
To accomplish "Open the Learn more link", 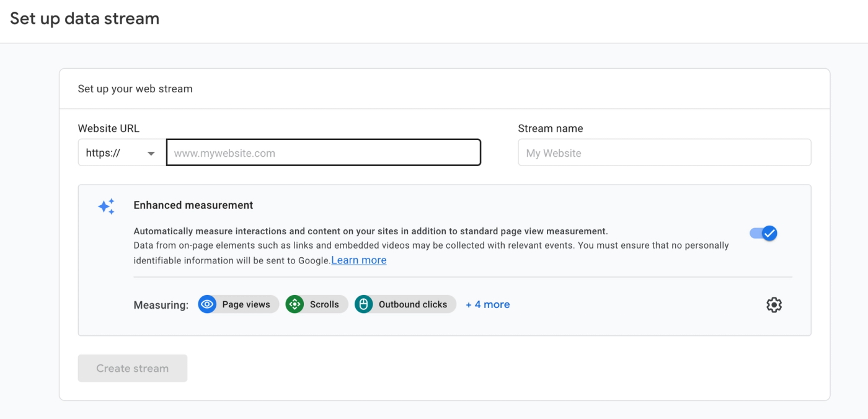I will tap(358, 260).
